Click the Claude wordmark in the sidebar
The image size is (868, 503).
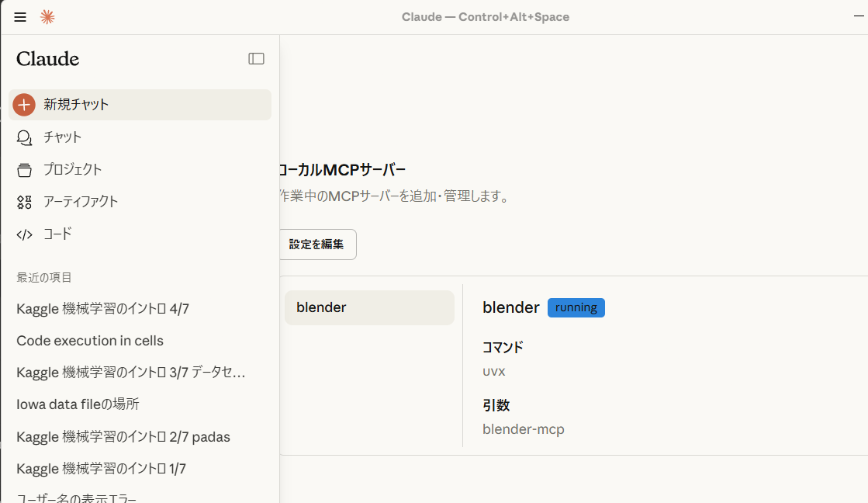point(47,59)
